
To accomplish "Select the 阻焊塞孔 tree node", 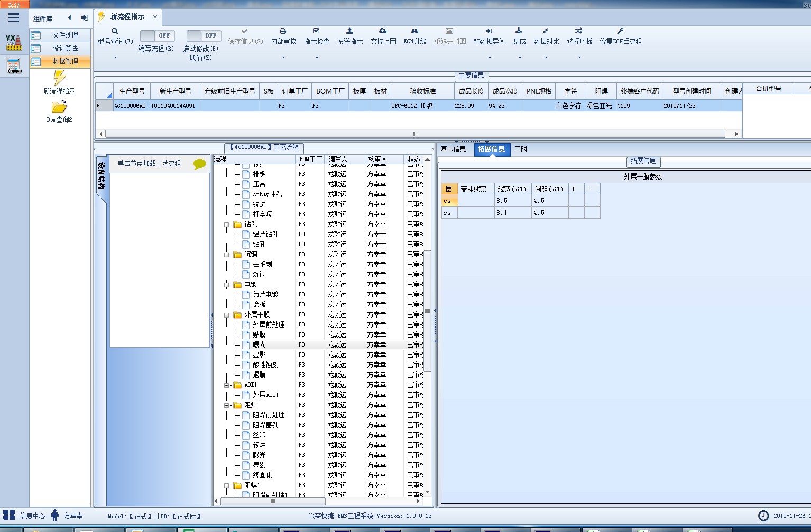I will pos(265,425).
